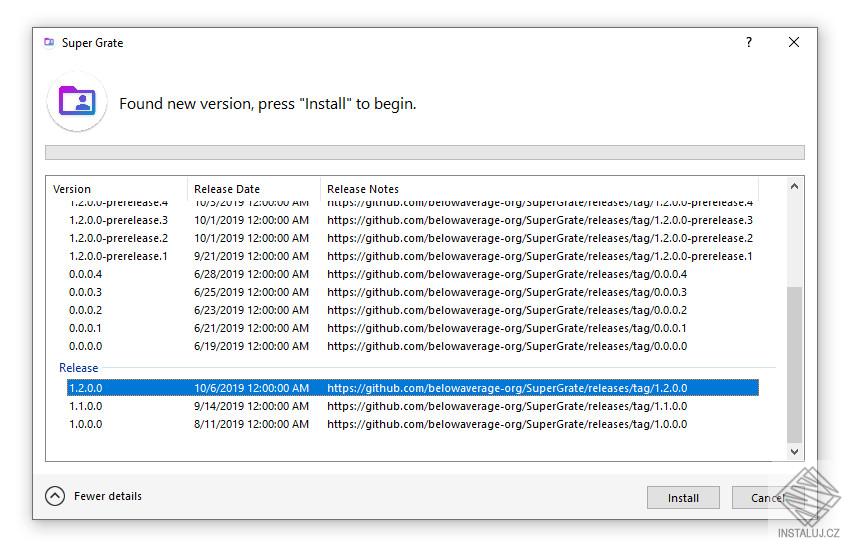Select version 1.2.0.0-prerelease.3 row

coord(413,220)
